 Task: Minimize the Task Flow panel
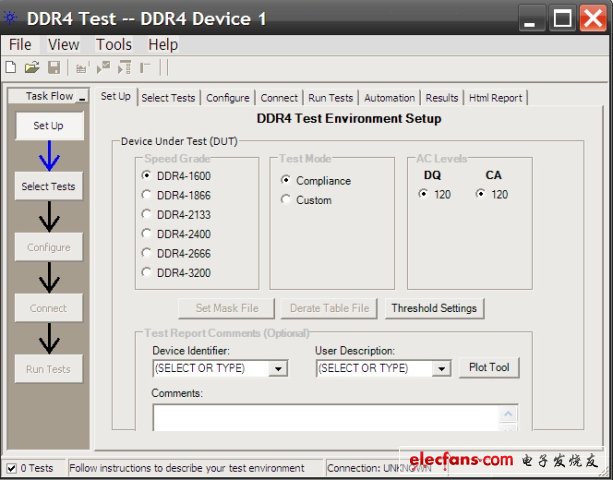click(x=81, y=97)
